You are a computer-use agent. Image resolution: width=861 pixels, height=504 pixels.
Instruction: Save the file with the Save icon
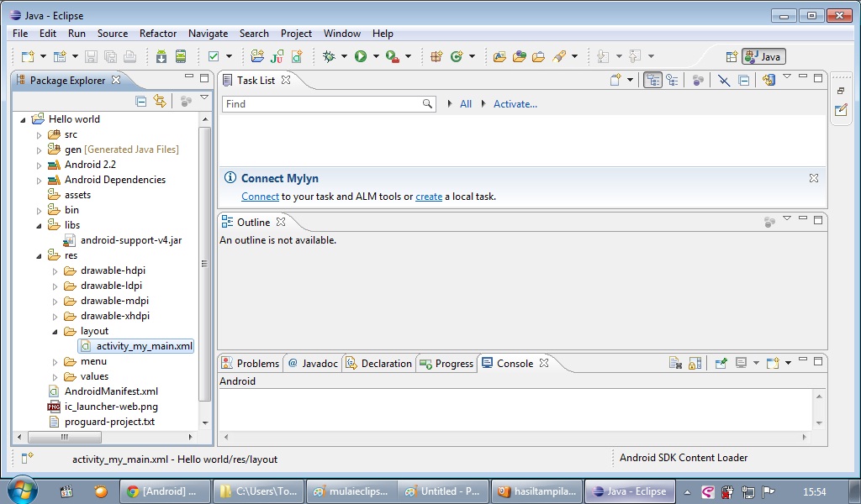coord(90,56)
